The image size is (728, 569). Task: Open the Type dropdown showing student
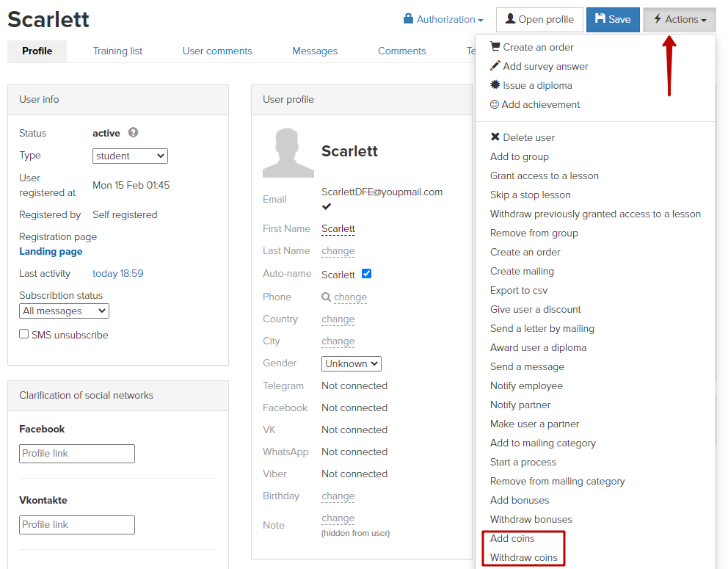(x=130, y=156)
